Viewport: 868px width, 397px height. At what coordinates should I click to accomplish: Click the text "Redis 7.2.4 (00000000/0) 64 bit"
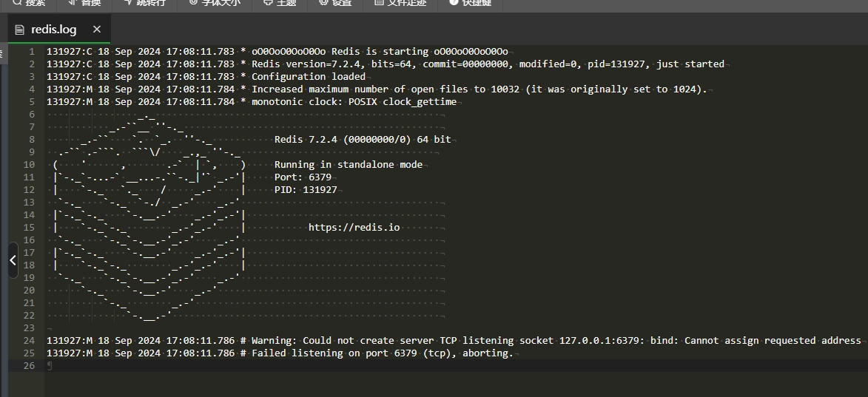[x=363, y=139]
